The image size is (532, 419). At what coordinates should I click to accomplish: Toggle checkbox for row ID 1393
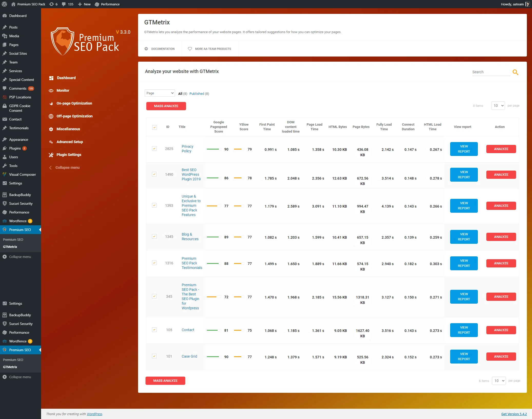[x=154, y=205]
